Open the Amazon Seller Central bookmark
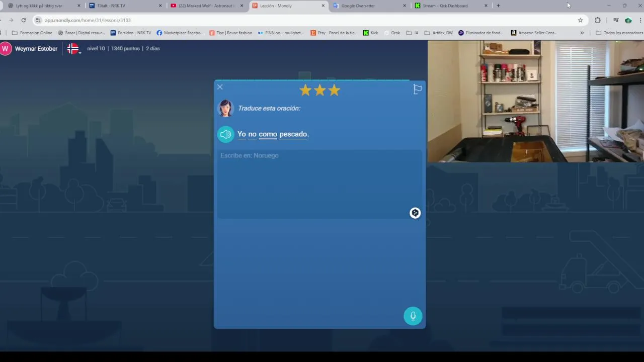 [x=533, y=33]
